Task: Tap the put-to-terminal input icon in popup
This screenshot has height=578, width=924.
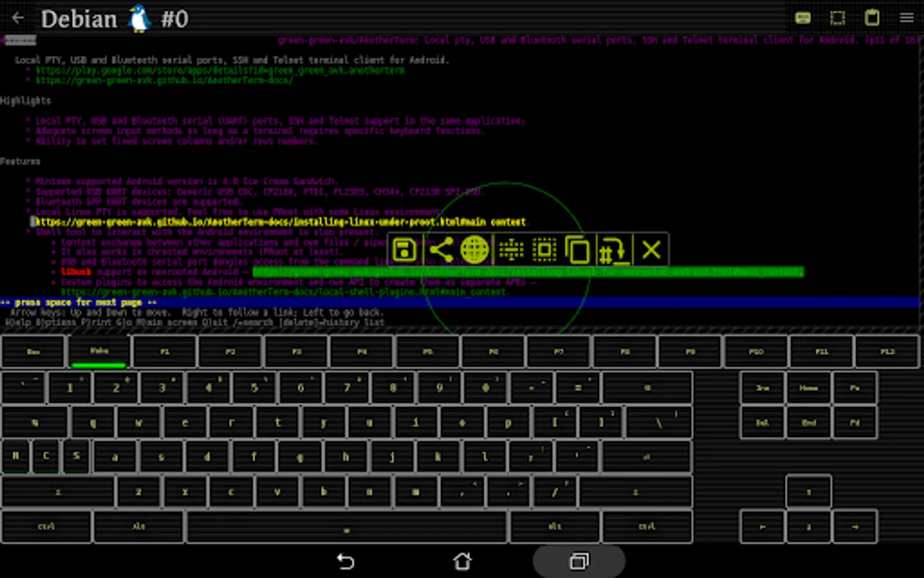Action: point(613,250)
